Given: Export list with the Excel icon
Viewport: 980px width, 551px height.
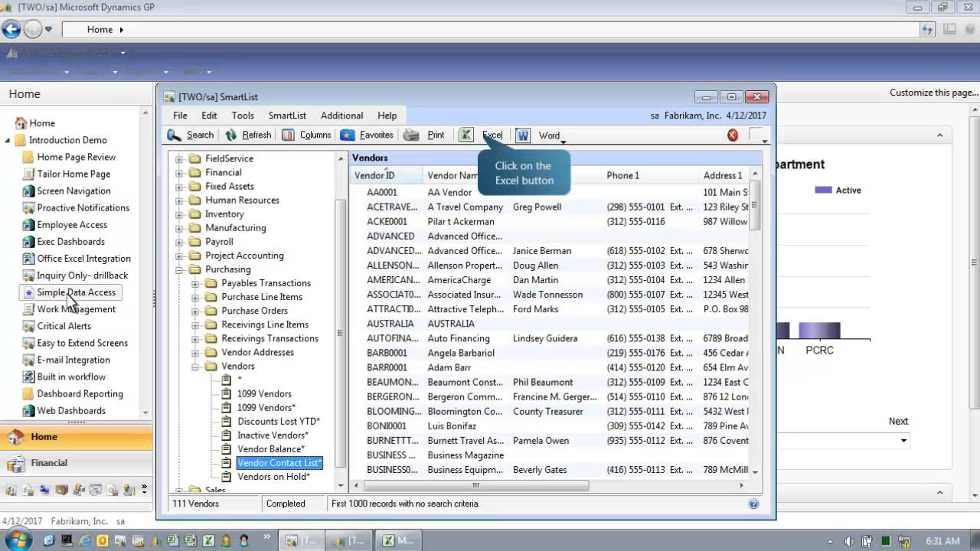Looking at the screenshot, I should tap(465, 135).
